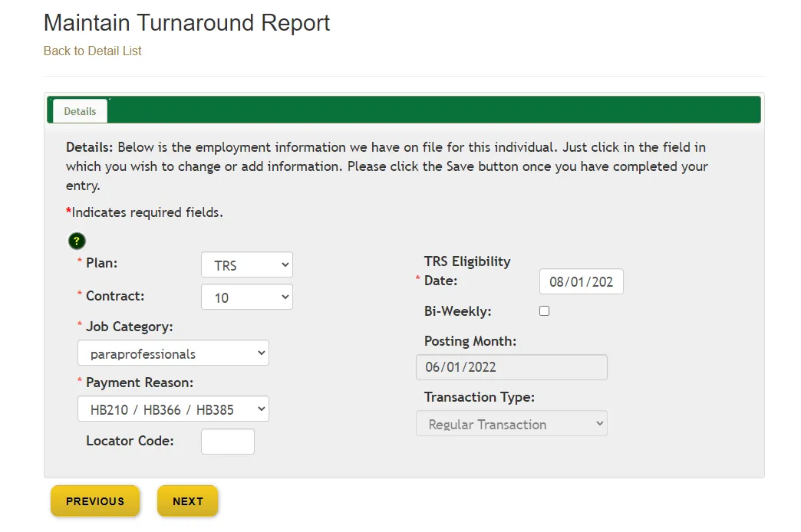The image size is (801, 532).
Task: Click the Regular Transaction combo box
Action: (x=511, y=423)
